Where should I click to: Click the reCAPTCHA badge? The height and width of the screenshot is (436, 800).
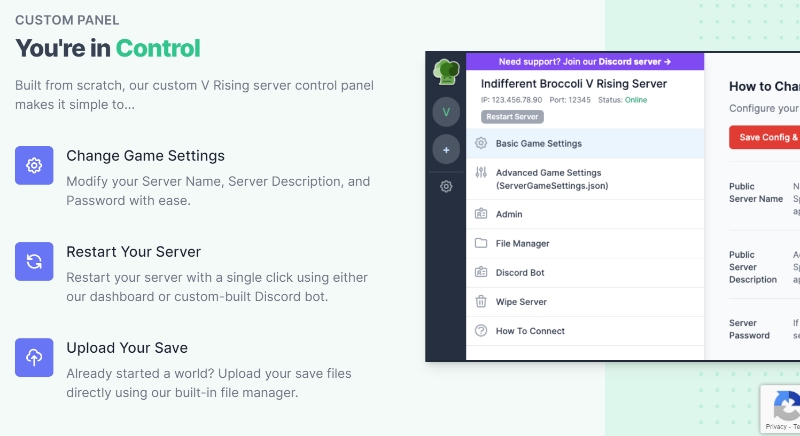click(x=782, y=409)
